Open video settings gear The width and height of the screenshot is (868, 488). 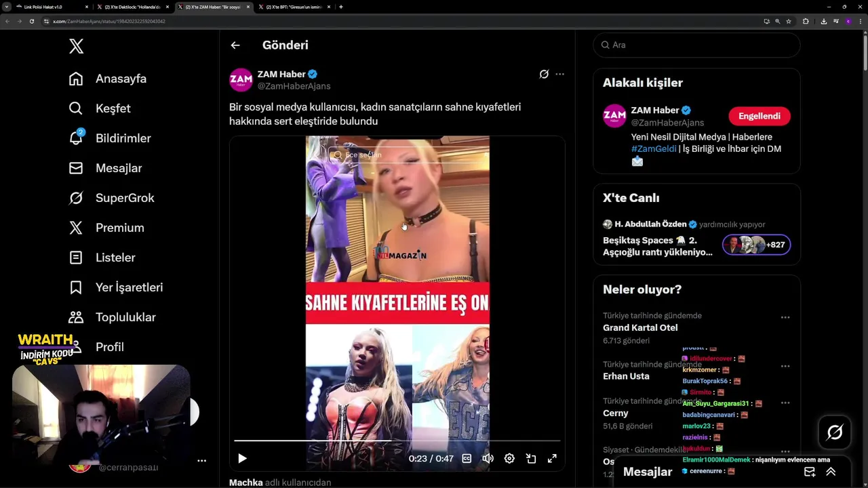(x=509, y=459)
